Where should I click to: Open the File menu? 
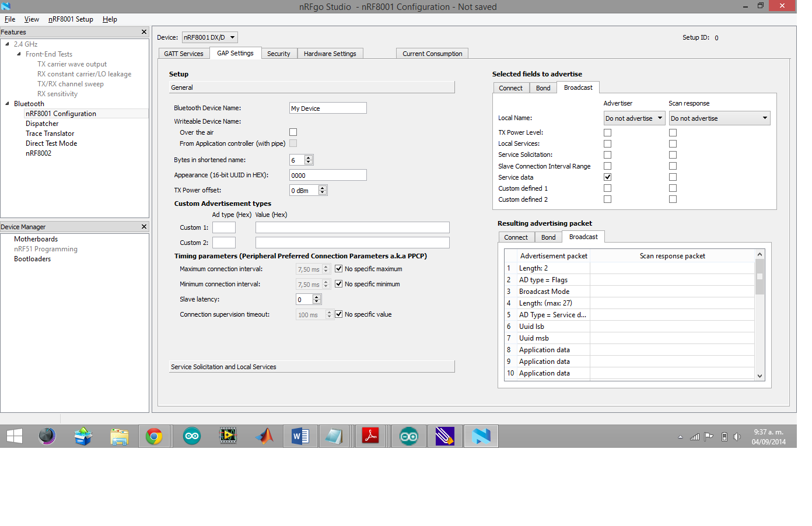[10, 19]
